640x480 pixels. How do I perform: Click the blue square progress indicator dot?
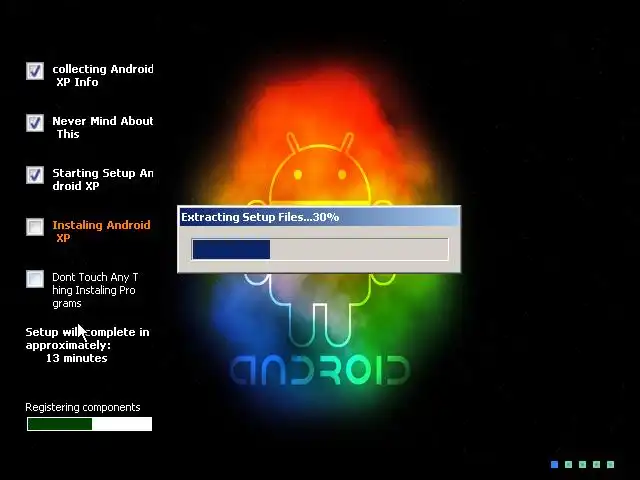pos(554,464)
